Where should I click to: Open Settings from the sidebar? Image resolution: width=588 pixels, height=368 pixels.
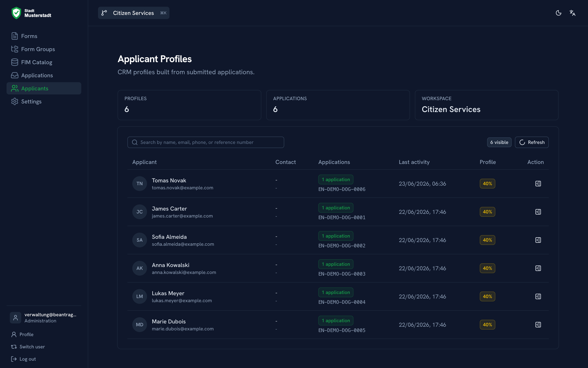pyautogui.click(x=44, y=101)
